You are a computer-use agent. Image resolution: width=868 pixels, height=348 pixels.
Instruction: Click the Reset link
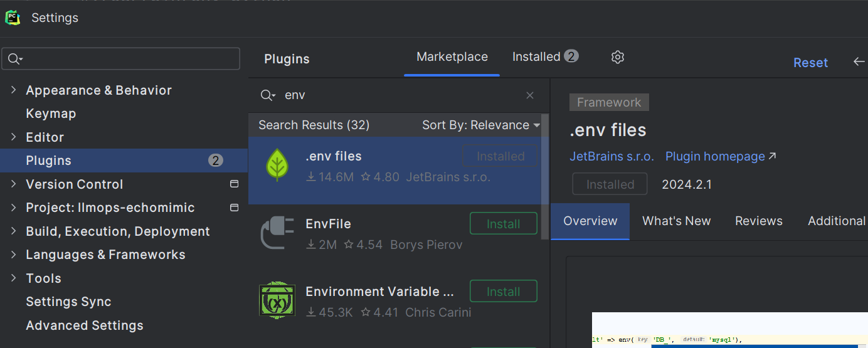pos(810,63)
